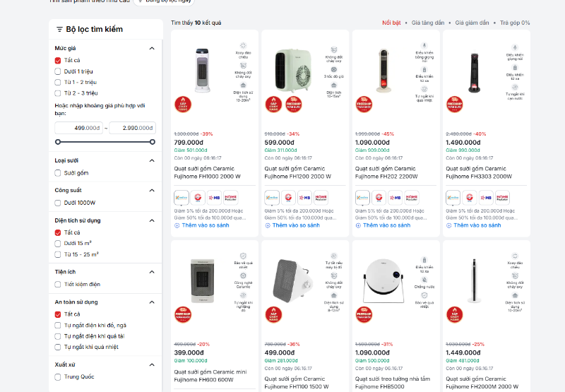The height and width of the screenshot is (392, 565).
Task: Check the Dưới 1 triệu price filter
Action: coord(58,71)
